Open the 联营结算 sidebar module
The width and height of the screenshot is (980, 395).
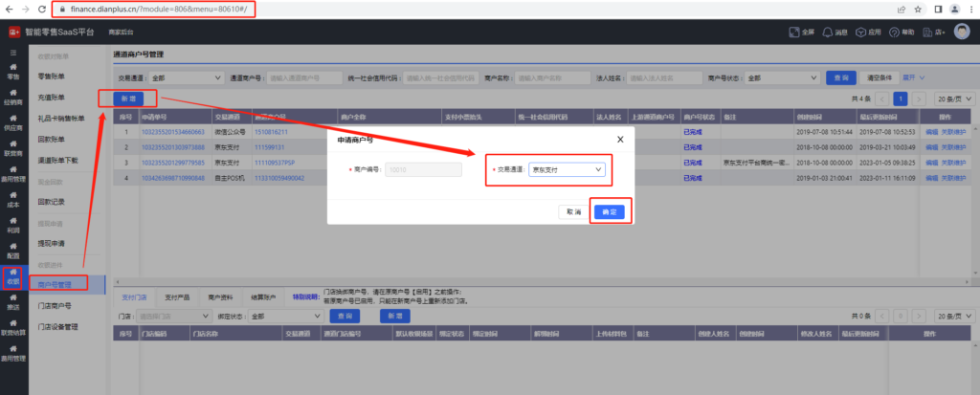pos(13,329)
